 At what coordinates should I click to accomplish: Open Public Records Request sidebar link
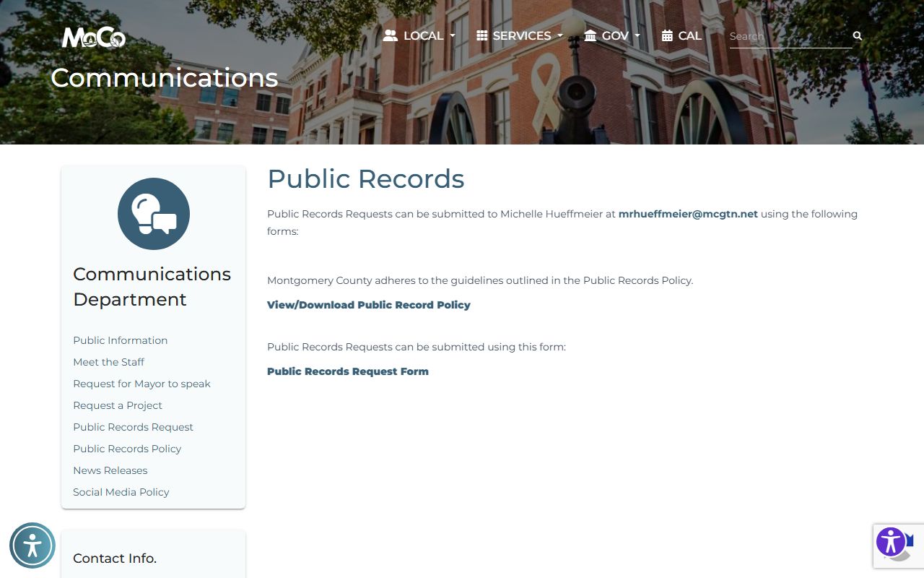(x=133, y=427)
